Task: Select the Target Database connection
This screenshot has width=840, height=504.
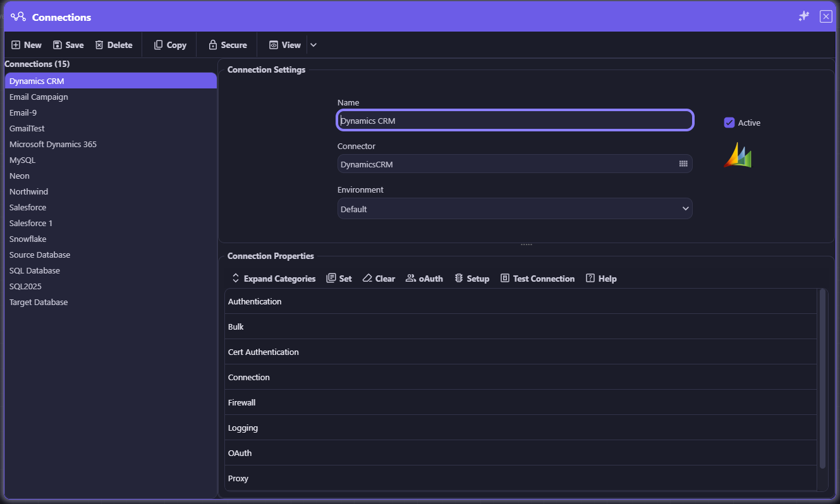Action: tap(111, 302)
